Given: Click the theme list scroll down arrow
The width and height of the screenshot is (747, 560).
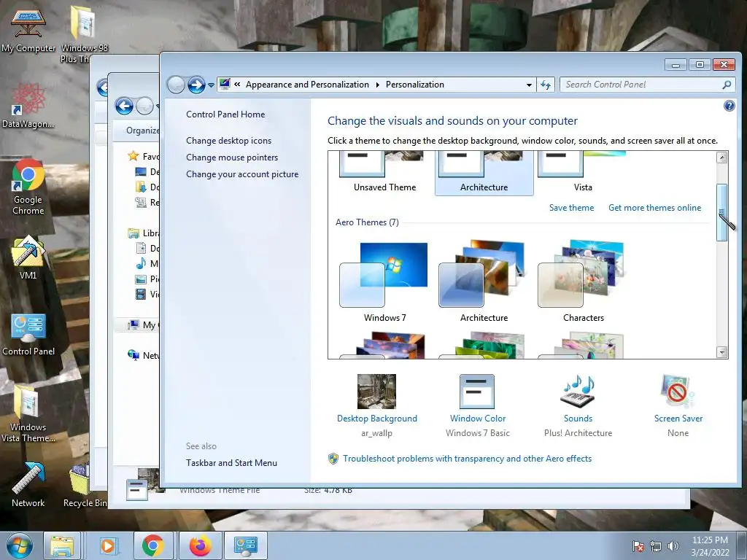Looking at the screenshot, I should tap(721, 352).
